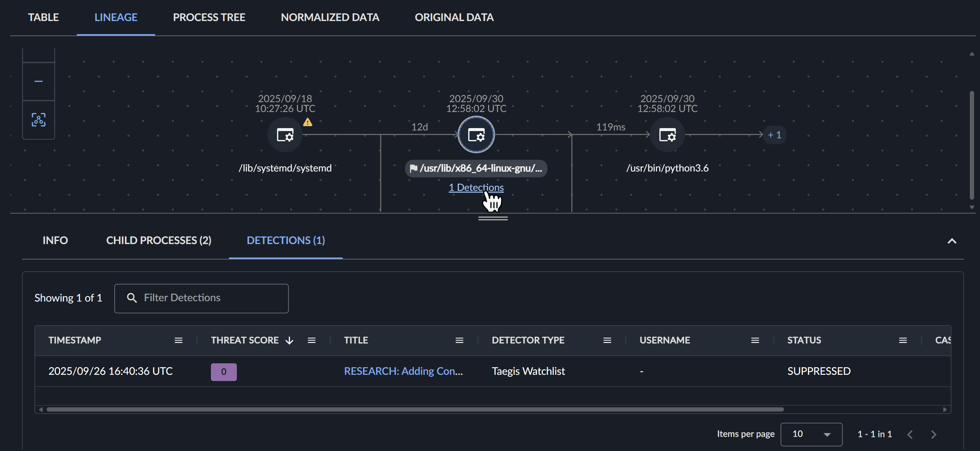
Task: Open the Status column menu icon
Action: [x=903, y=340]
